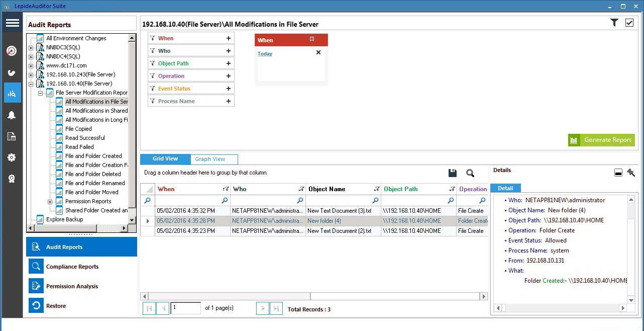The width and height of the screenshot is (644, 331).
Task: Select the Explore Backup item
Action: coord(64,219)
